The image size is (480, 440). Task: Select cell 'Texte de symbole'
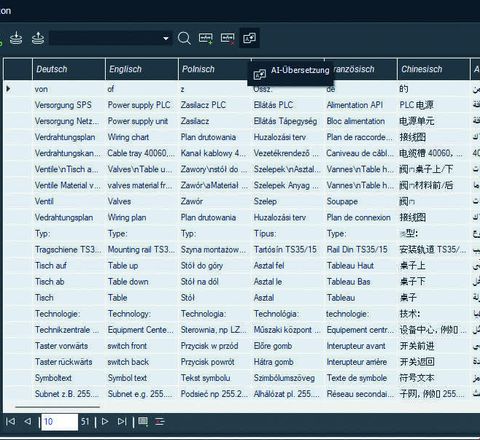361,378
